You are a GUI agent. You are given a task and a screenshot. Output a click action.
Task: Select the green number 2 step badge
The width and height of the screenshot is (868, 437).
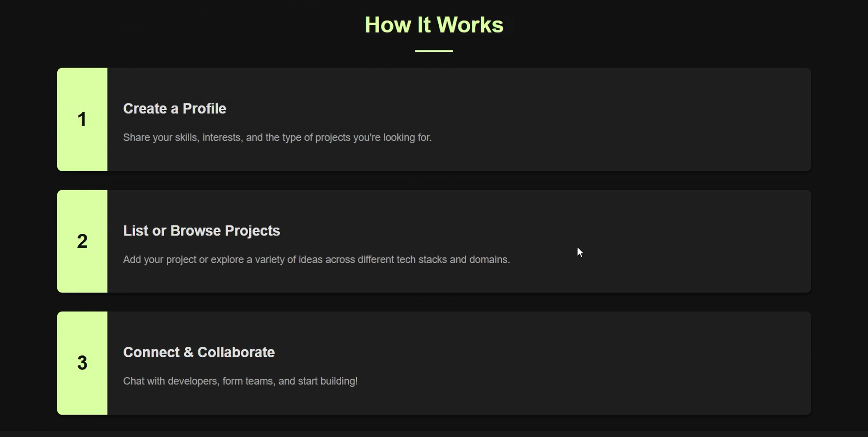pyautogui.click(x=82, y=241)
